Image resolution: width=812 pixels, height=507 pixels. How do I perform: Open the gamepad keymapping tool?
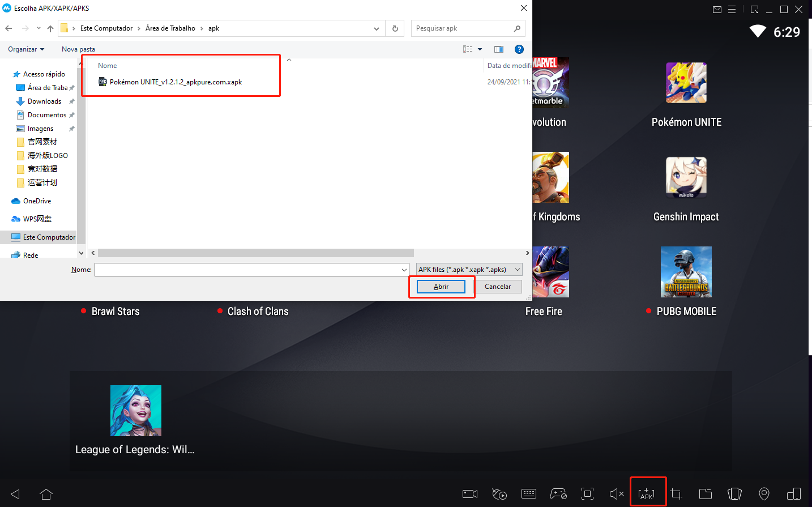pos(558,493)
